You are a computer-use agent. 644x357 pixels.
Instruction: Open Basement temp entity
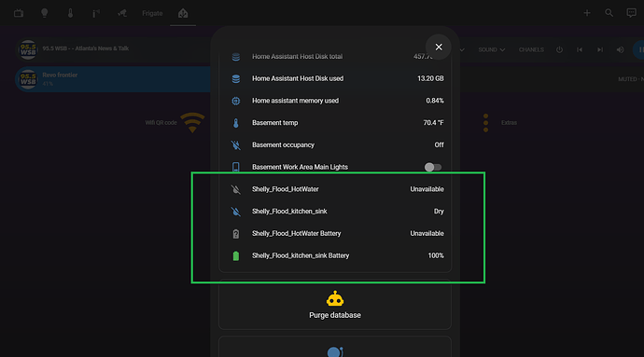click(x=335, y=123)
